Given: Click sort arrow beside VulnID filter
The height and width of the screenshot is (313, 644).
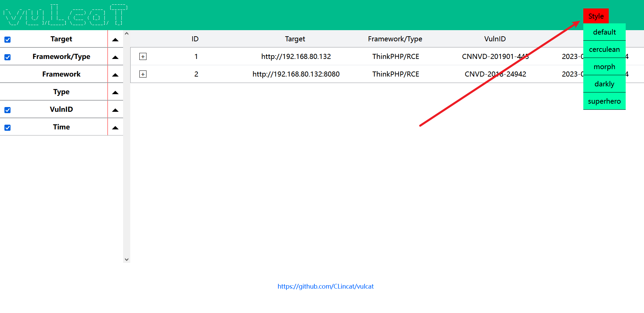Looking at the screenshot, I should 115,110.
